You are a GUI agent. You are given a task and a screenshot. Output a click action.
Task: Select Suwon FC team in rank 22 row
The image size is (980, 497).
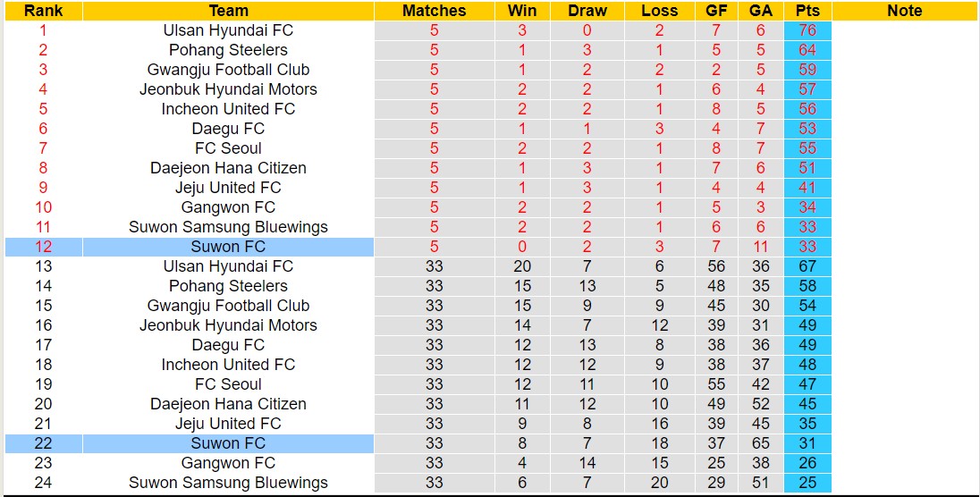pyautogui.click(x=228, y=443)
